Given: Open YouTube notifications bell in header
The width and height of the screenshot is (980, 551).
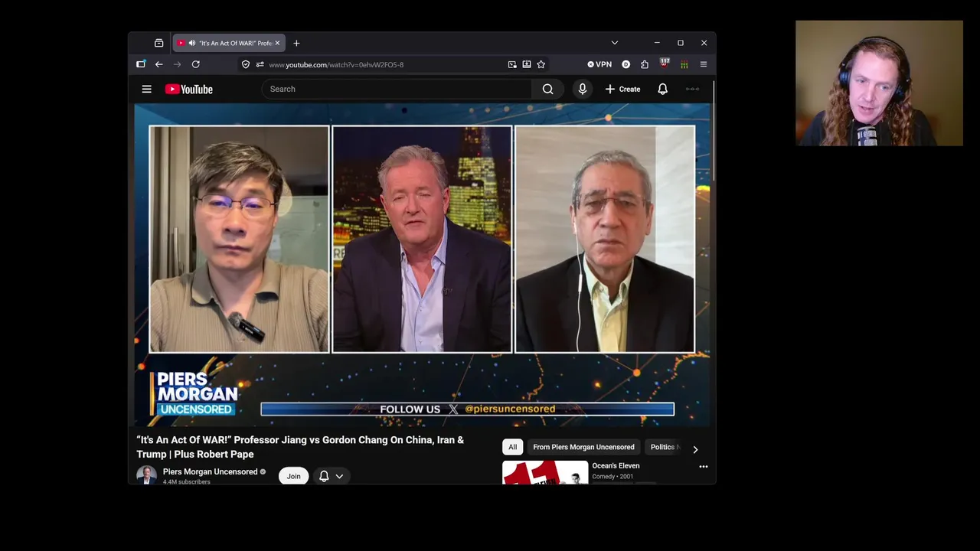Looking at the screenshot, I should (x=662, y=89).
